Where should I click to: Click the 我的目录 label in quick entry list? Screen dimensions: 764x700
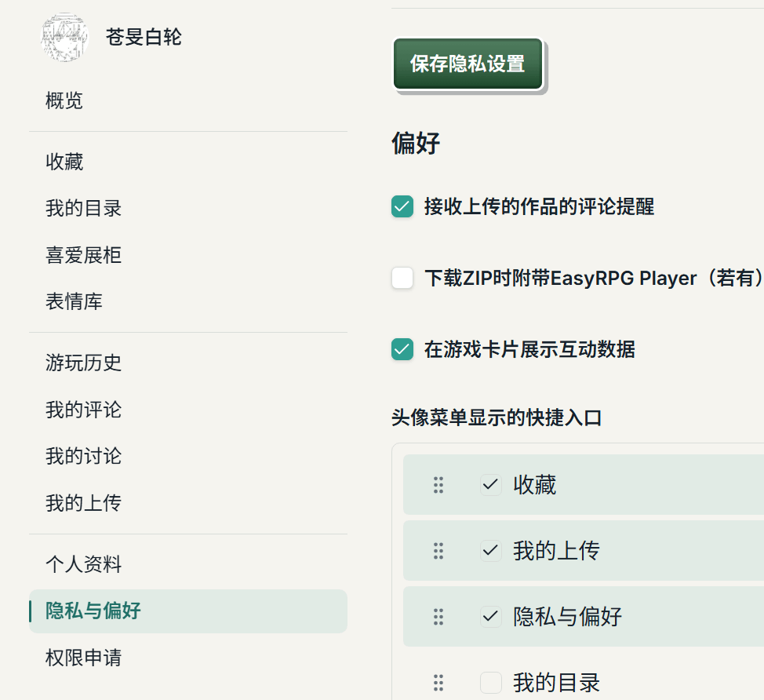click(x=556, y=683)
